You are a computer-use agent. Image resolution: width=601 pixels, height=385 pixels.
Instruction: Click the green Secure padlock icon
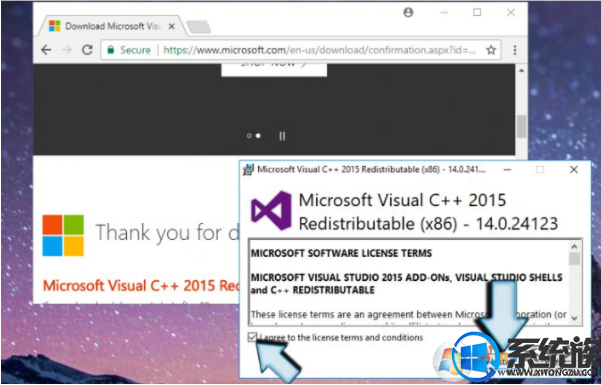click(x=111, y=50)
